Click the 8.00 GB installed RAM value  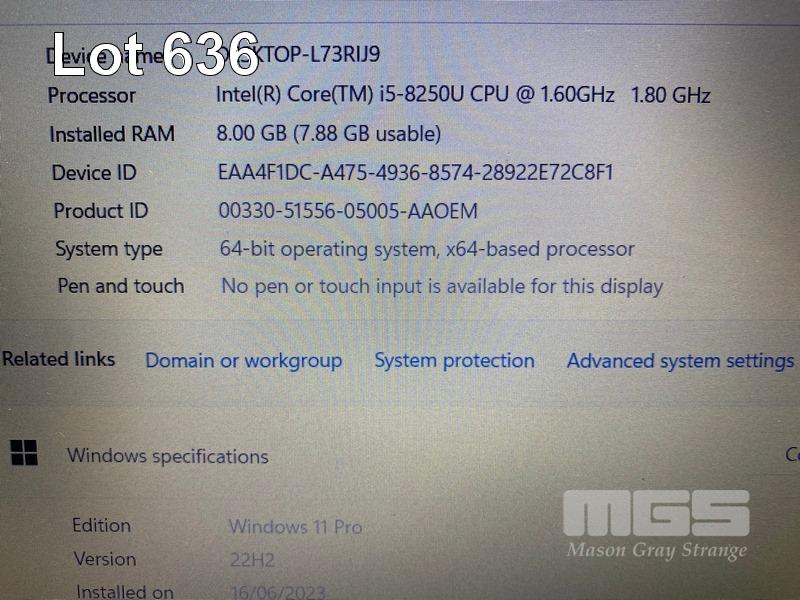(x=329, y=133)
